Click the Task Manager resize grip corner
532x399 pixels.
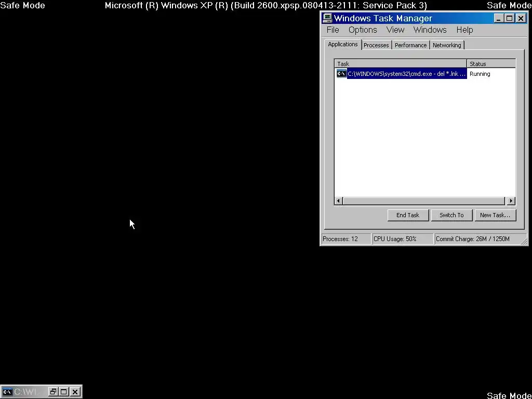[x=525, y=241]
